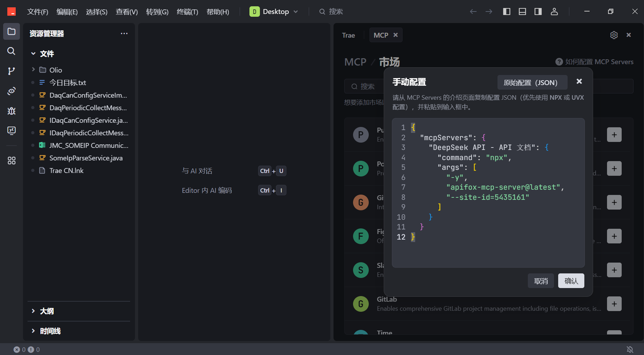The height and width of the screenshot is (355, 644).
Task: Toggle 原始配置 (JSON) view mode
Action: [x=532, y=82]
